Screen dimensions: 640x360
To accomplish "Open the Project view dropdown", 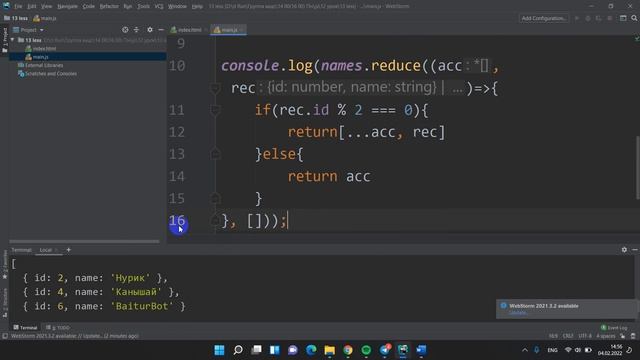I will coord(29,30).
